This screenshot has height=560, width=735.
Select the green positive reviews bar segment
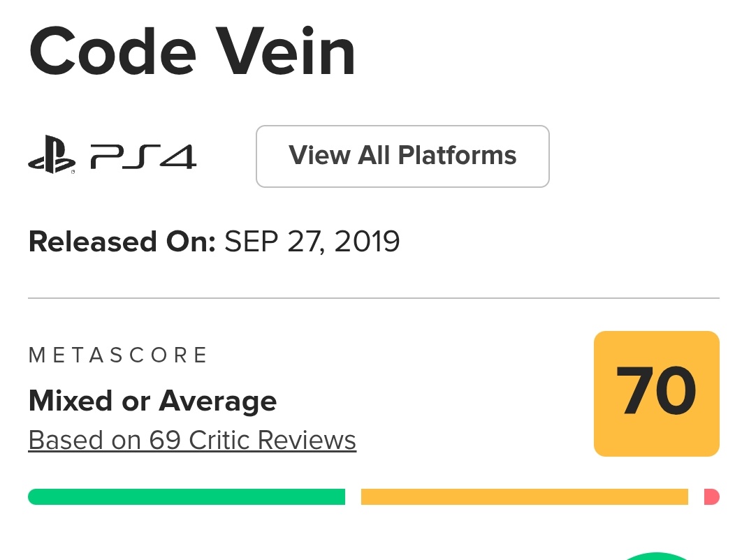click(x=187, y=496)
